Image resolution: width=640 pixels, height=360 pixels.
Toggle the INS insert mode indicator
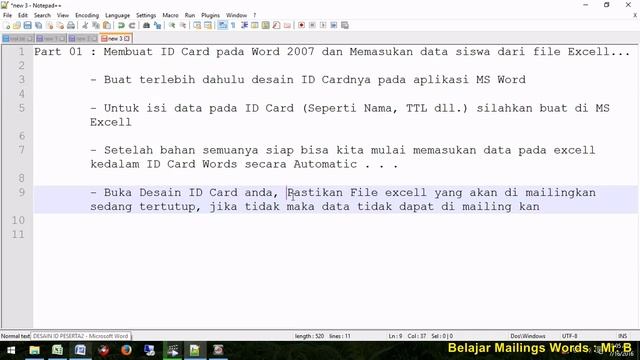coord(622,336)
